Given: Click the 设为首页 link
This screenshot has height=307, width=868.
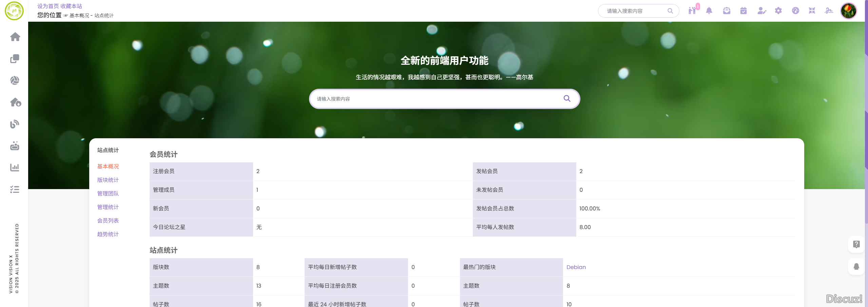Looking at the screenshot, I should pos(48,6).
